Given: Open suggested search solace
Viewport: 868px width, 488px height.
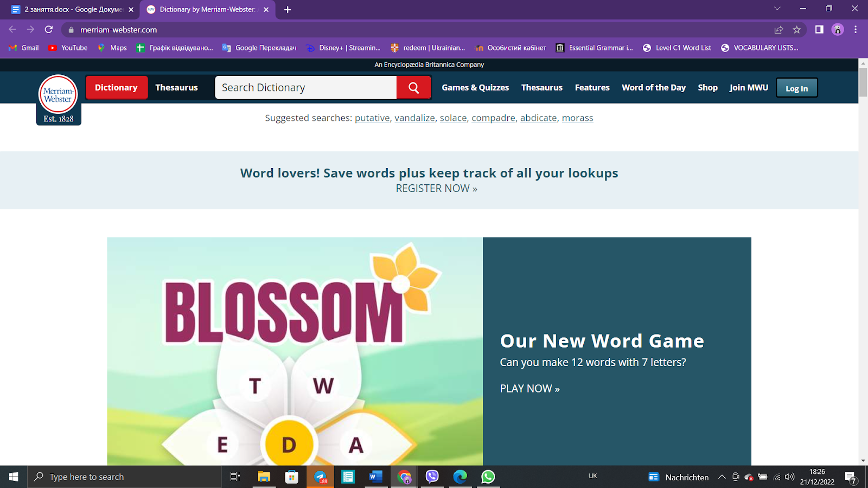Looking at the screenshot, I should click(454, 118).
